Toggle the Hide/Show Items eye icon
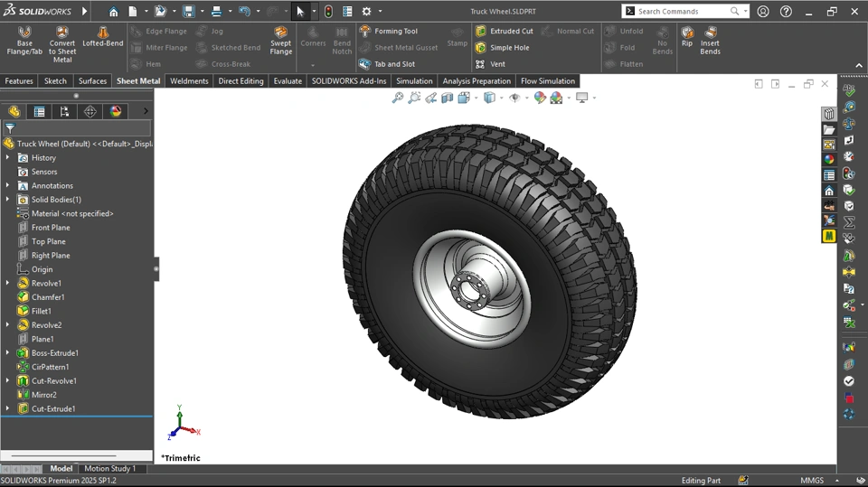Image resolution: width=868 pixels, height=487 pixels. (x=514, y=98)
